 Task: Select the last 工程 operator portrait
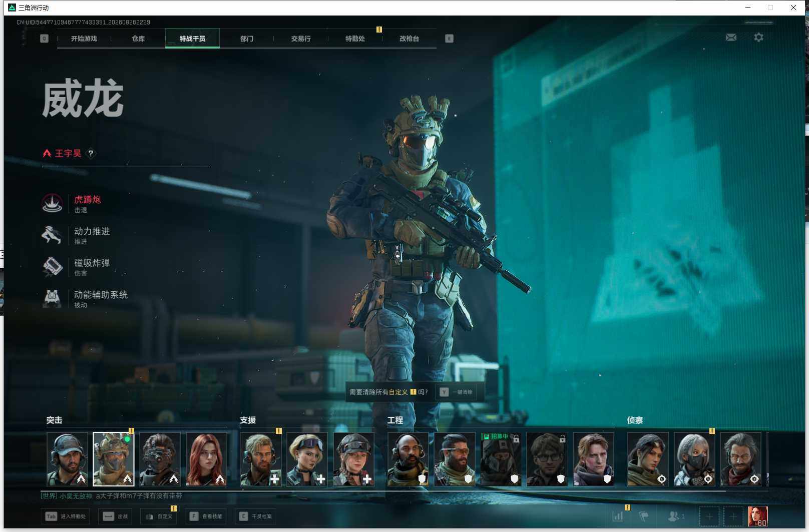593,459
